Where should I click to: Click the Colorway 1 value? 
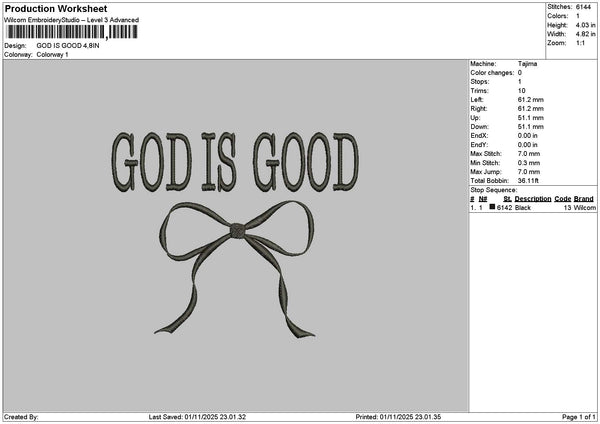coord(52,54)
